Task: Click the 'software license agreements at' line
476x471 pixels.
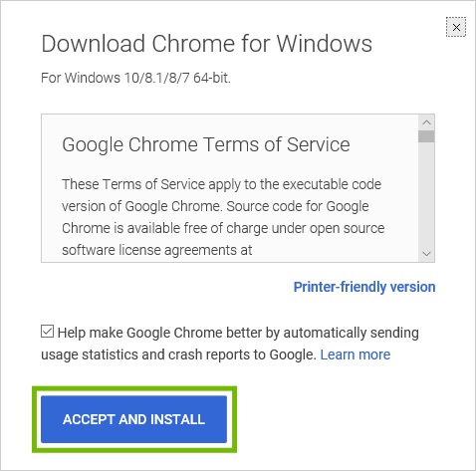Action: 157,250
